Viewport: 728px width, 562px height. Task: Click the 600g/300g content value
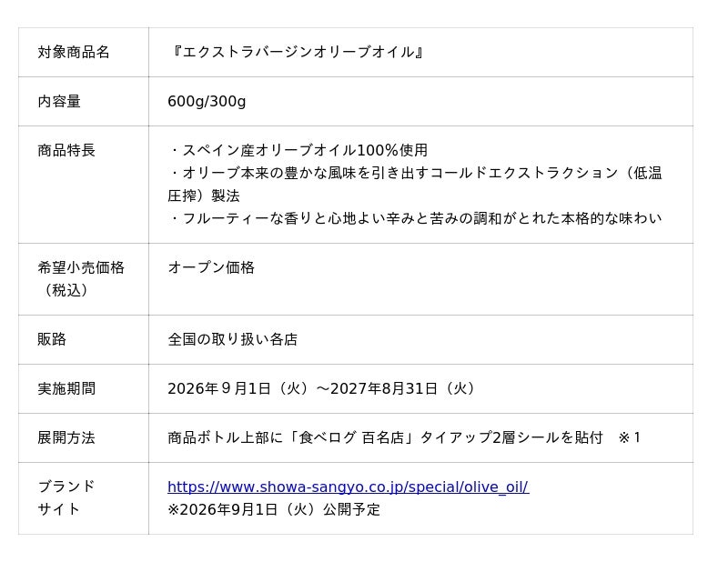207,101
